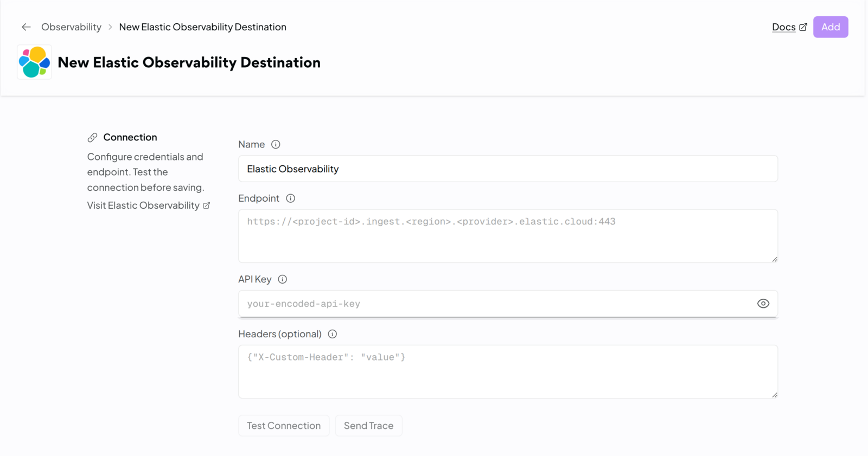Focus the Endpoint text area
This screenshot has height=456, width=868.
(x=508, y=236)
